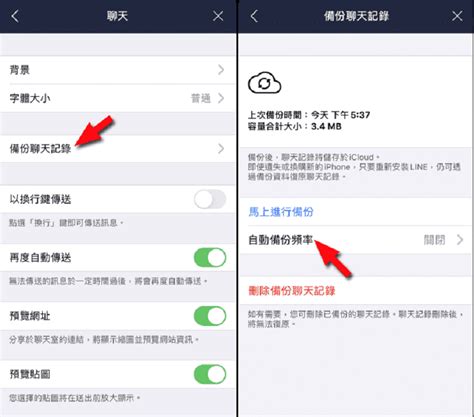Go back from the 聊天 settings screen

pos(15,16)
